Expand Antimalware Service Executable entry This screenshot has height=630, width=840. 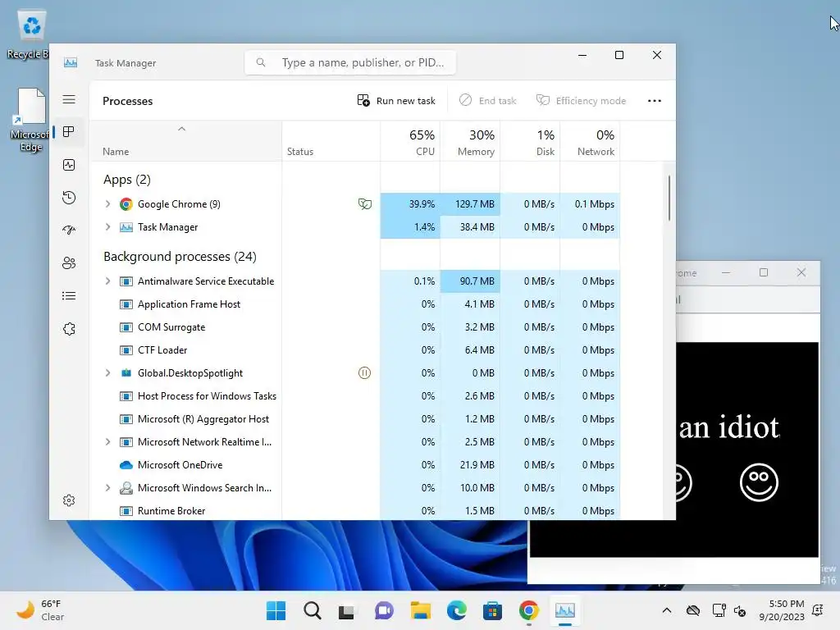pyautogui.click(x=107, y=281)
